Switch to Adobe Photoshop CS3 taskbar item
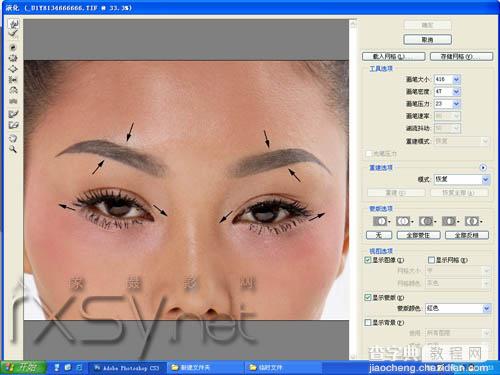Image resolution: width=500 pixels, height=375 pixels. coord(127,368)
